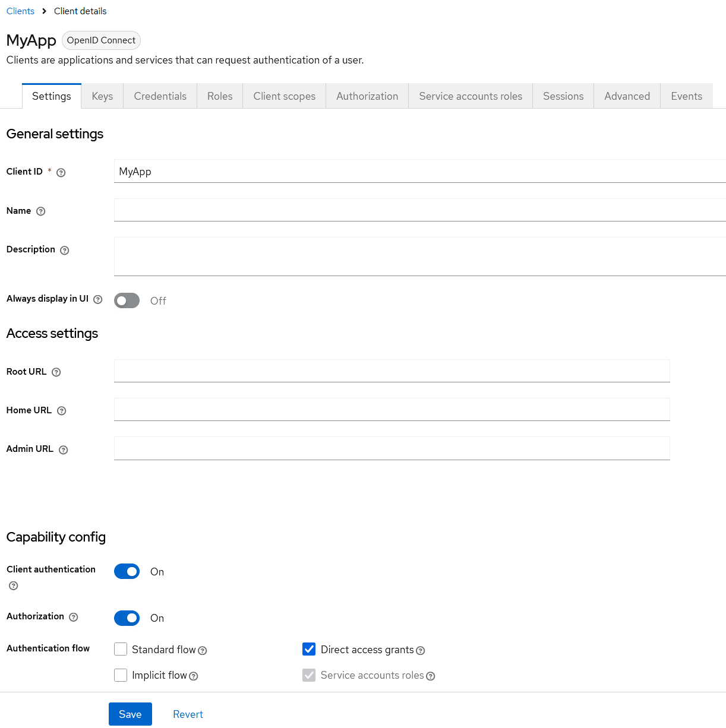View help about the Description field
This screenshot has width=726, height=728.
pos(64,250)
